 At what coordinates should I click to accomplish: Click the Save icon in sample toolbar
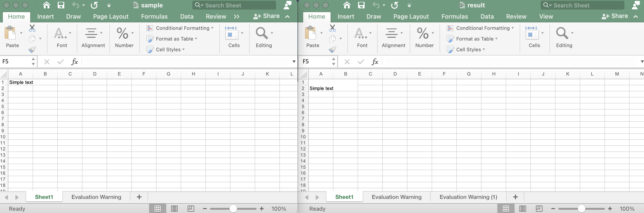(61, 5)
